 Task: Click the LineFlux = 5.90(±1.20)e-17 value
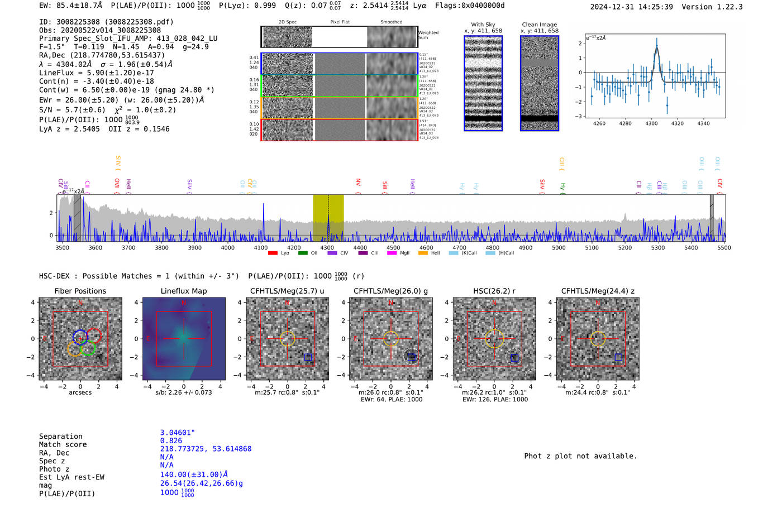tap(97, 73)
